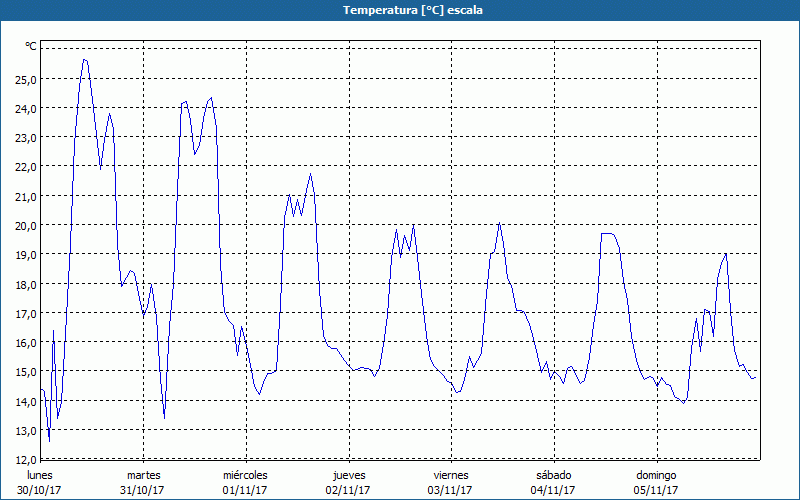Pick the "jueves" day label

[348, 475]
